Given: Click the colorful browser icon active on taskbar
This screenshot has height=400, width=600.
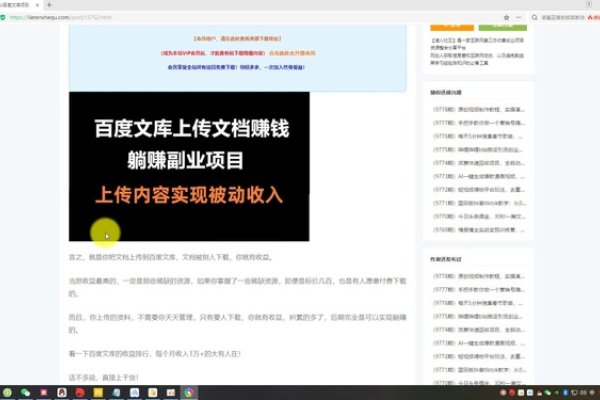Looking at the screenshot, I should click(189, 392).
